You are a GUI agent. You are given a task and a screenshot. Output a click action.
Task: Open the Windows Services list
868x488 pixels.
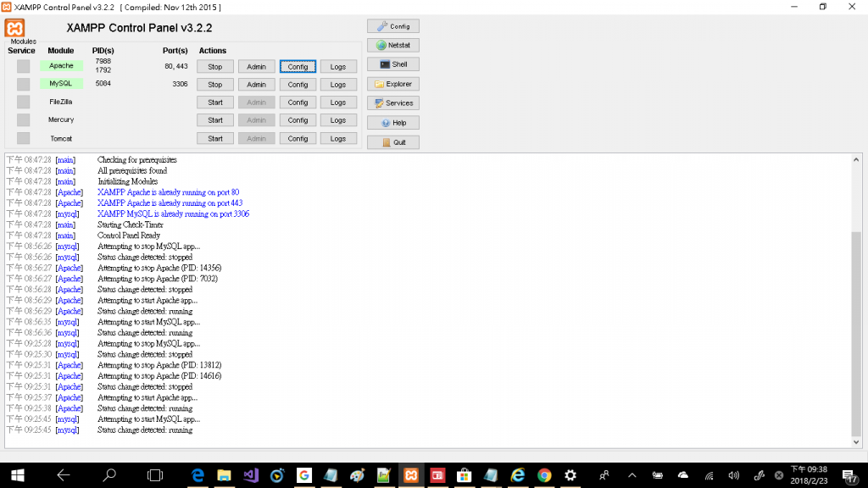point(393,103)
